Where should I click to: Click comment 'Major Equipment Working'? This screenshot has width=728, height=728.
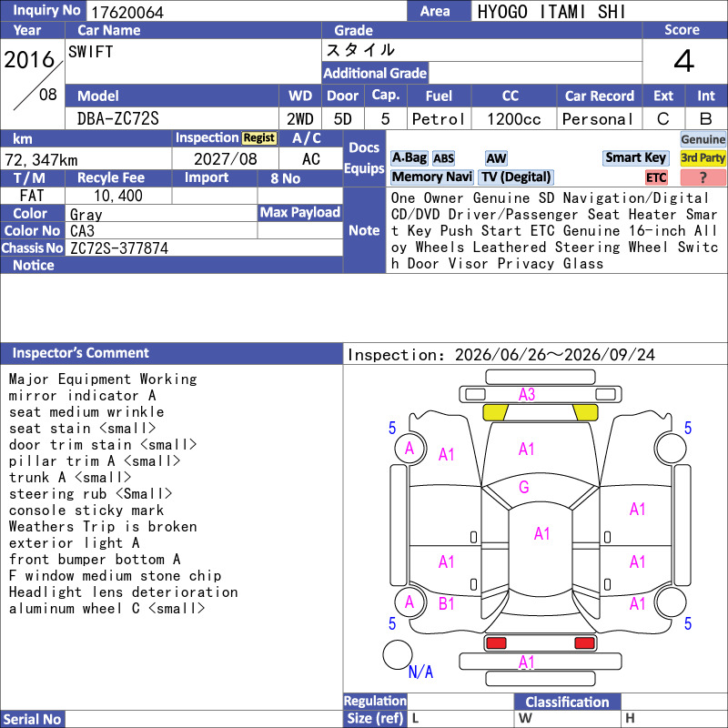103,379
